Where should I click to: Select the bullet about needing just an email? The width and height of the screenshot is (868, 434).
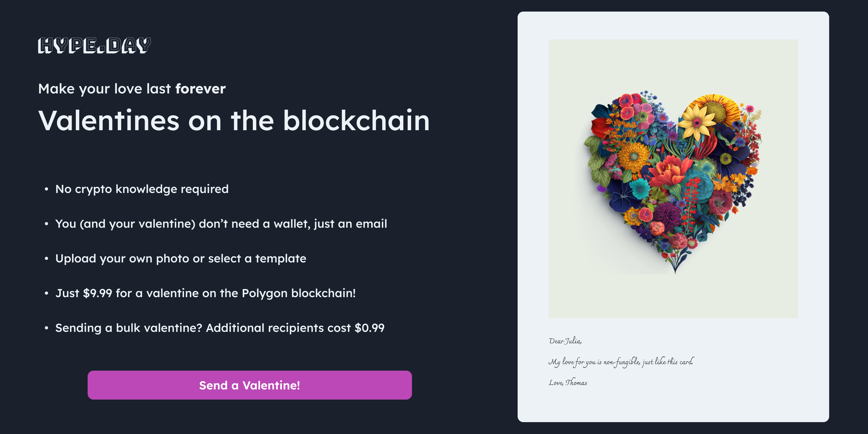click(221, 224)
